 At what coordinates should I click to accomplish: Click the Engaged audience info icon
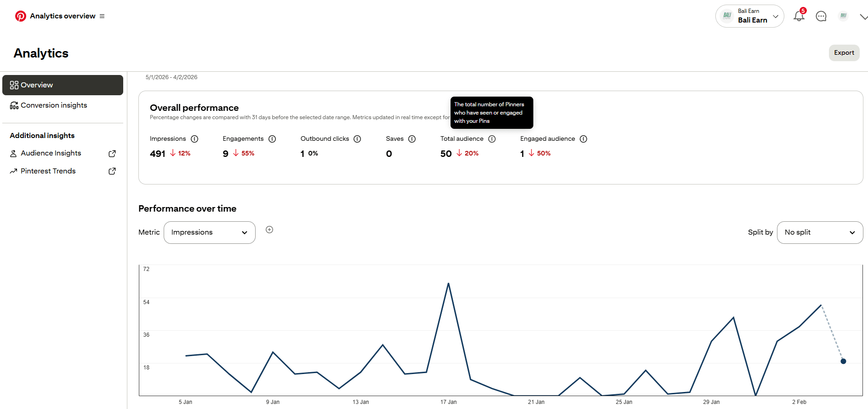[583, 139]
